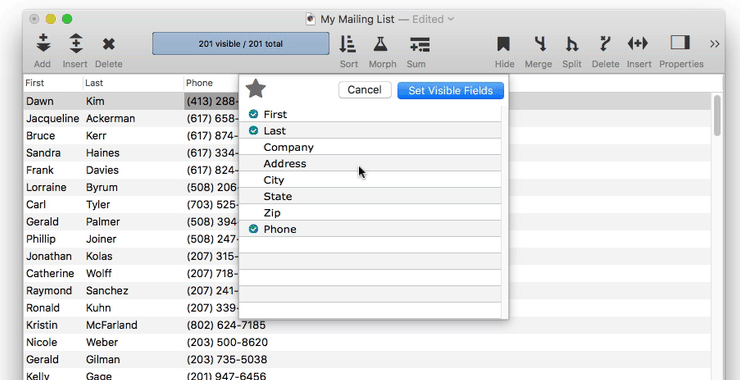
Task: Select the phone (203) 500-8620
Action: click(x=227, y=342)
